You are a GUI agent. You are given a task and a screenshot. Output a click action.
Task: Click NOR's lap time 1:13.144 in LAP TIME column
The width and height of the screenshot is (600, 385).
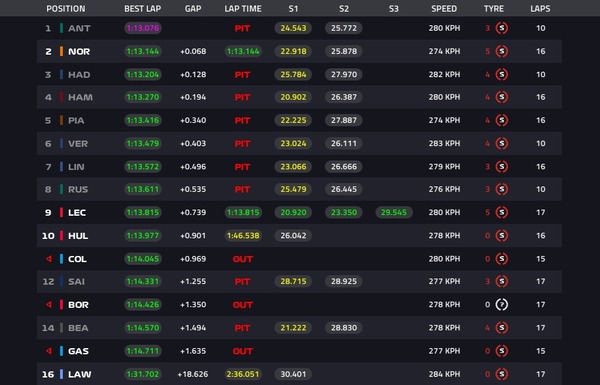tap(243, 51)
